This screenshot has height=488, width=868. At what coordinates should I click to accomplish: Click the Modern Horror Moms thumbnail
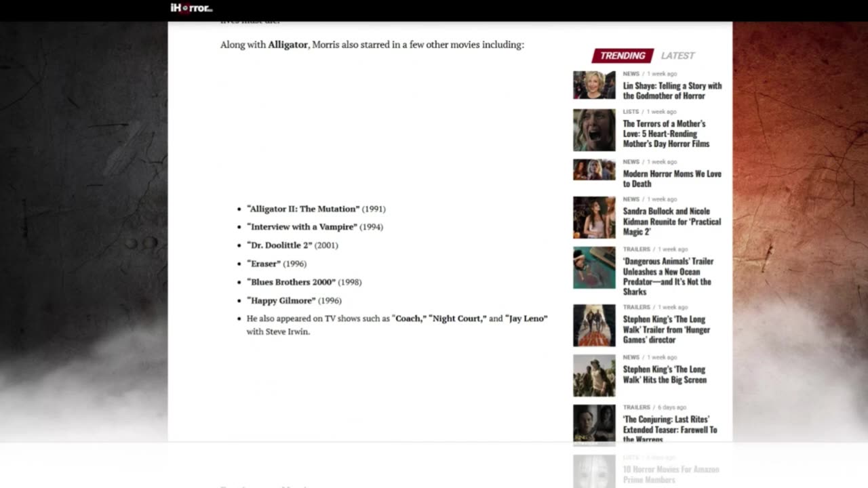point(594,169)
